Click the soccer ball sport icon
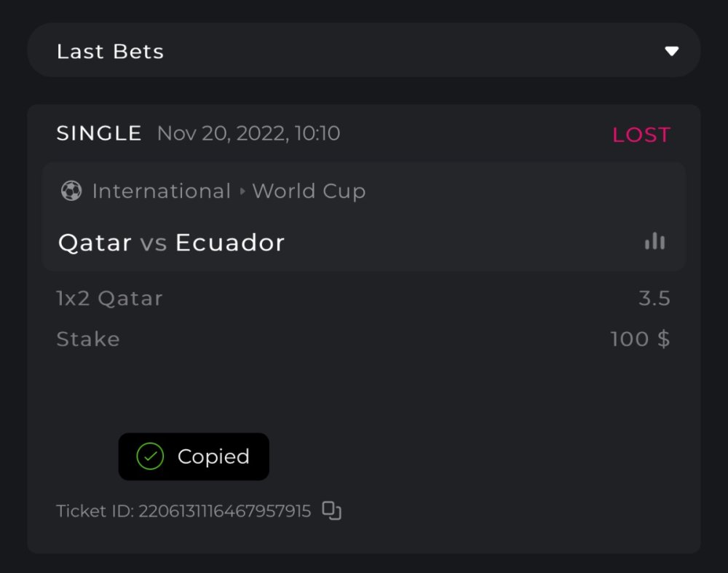 pyautogui.click(x=71, y=191)
